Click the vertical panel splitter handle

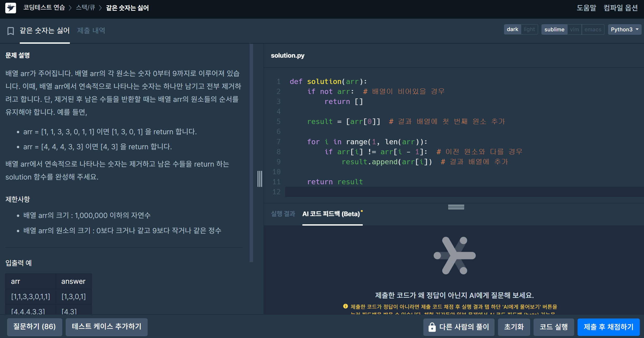pyautogui.click(x=260, y=179)
